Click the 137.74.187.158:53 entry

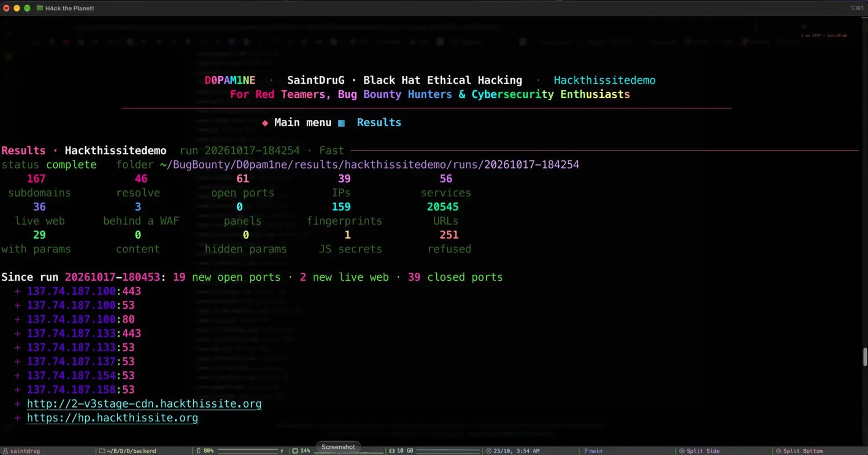[80, 390]
